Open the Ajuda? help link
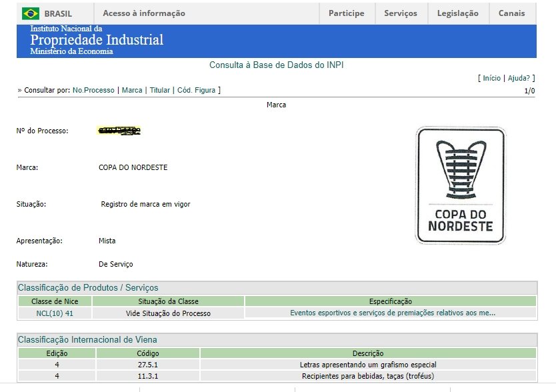 [x=519, y=78]
